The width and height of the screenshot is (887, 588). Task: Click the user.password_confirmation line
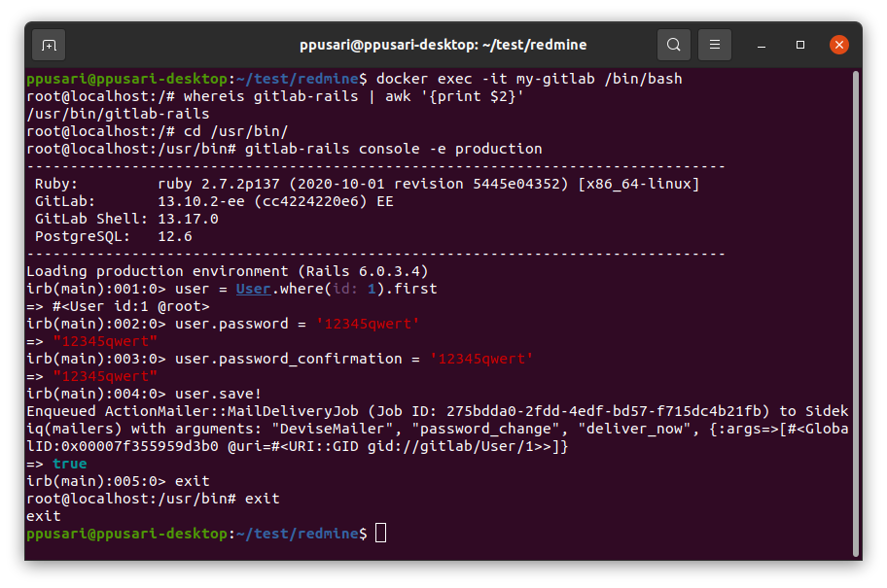(x=279, y=359)
